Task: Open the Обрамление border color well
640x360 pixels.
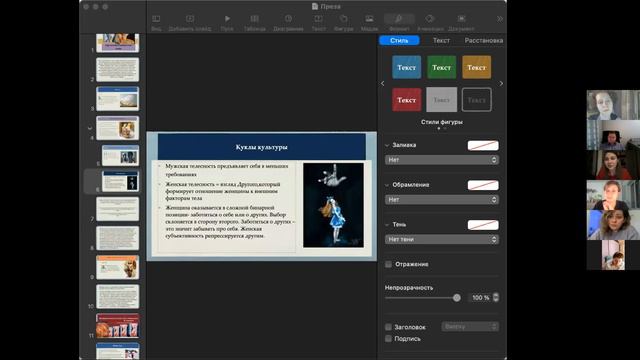Action: [483, 185]
